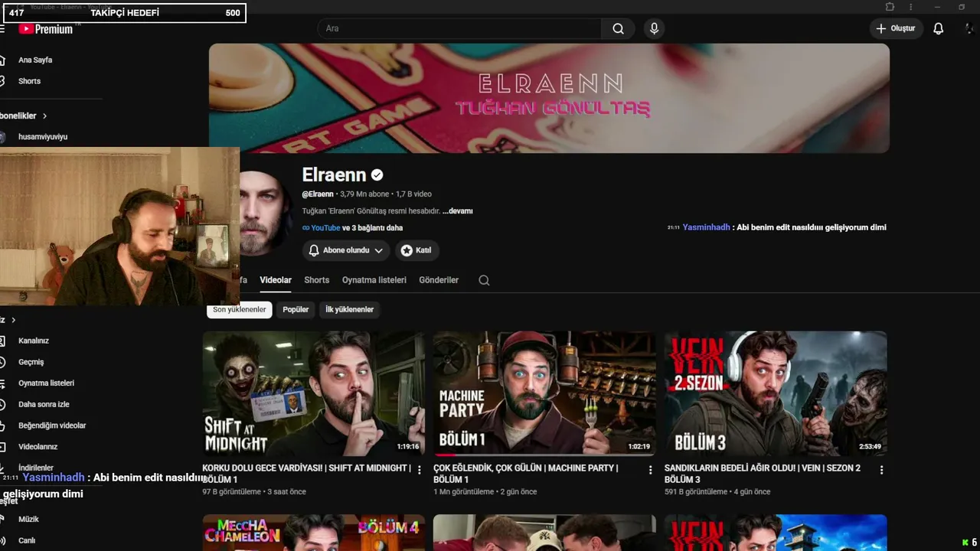
Task: Open Abone olundu subscription dropdown
Action: (x=345, y=250)
